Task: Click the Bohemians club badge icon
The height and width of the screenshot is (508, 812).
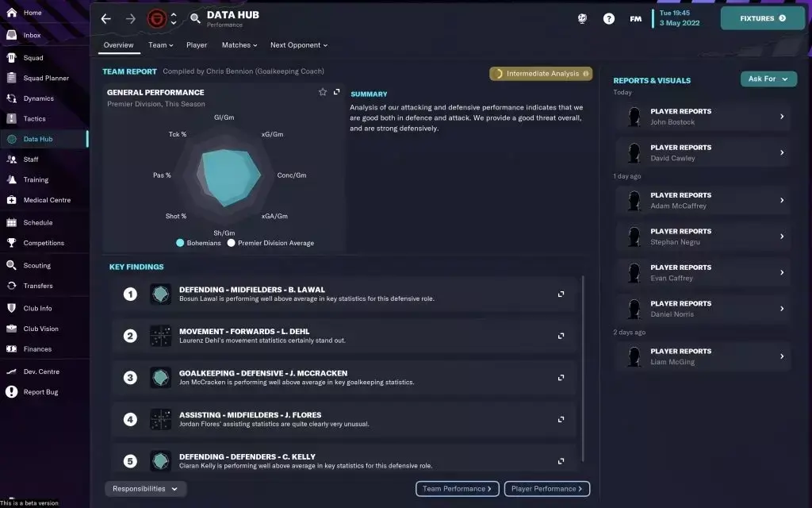Action: click(156, 19)
